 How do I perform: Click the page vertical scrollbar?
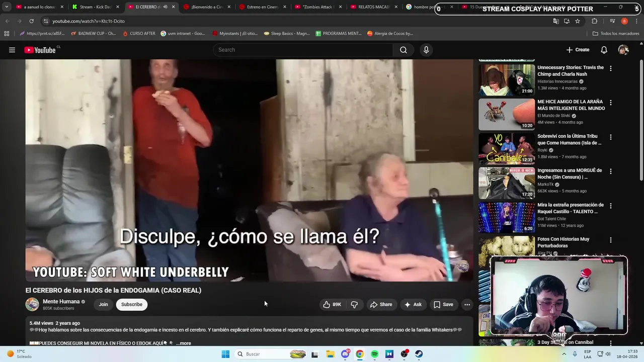[641, 121]
